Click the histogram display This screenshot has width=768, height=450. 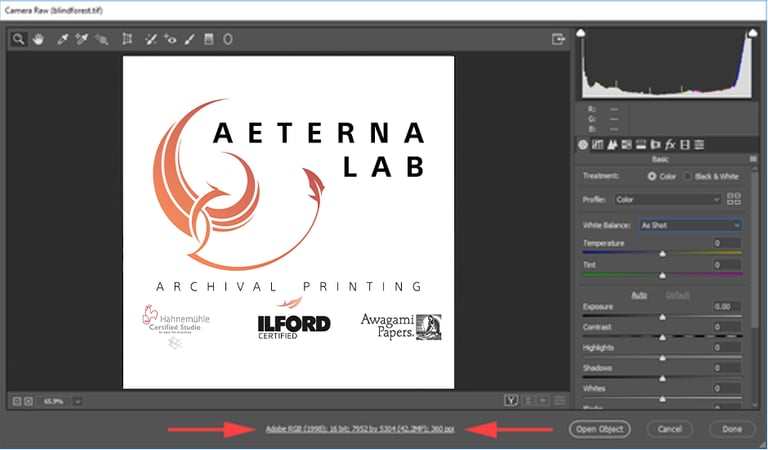click(x=667, y=64)
